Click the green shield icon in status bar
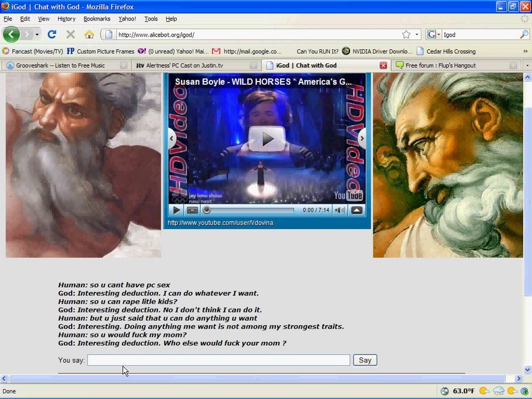Image resolution: width=532 pixels, height=399 pixels. click(x=525, y=391)
